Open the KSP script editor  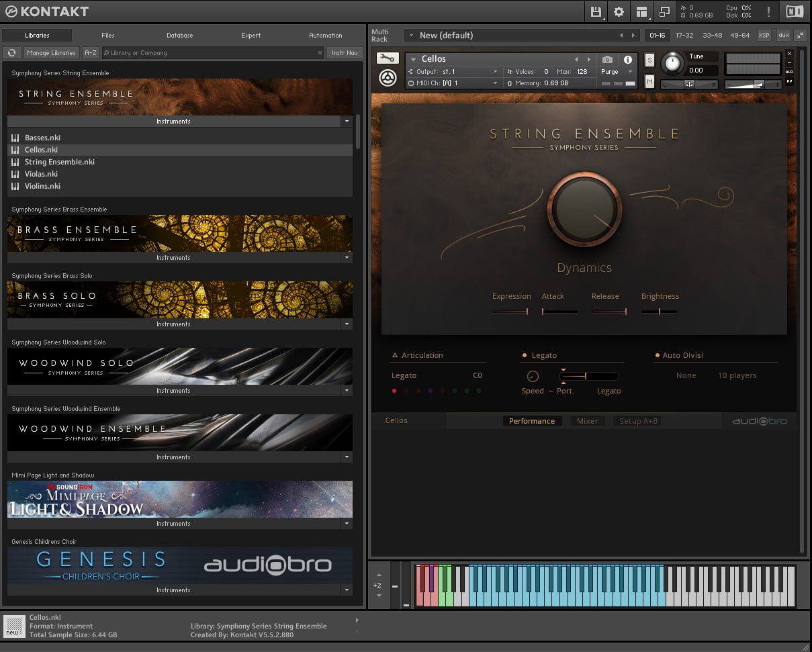tap(764, 36)
